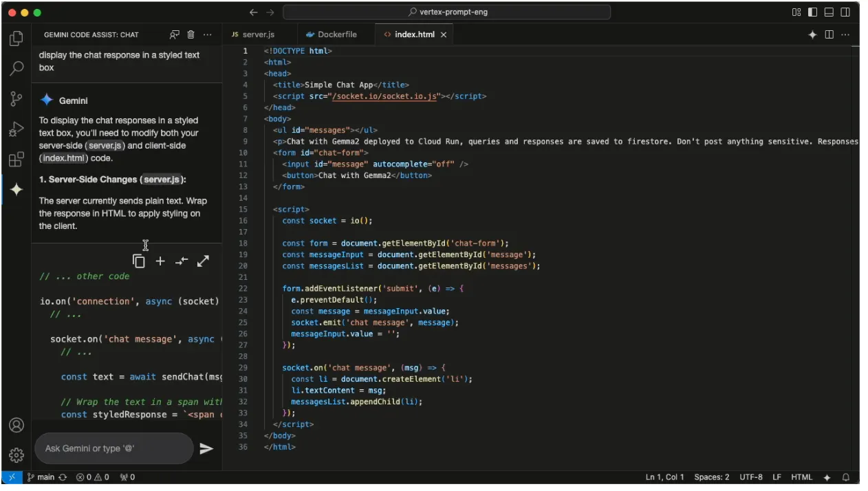Open the Accounts icon in activity bar
The height and width of the screenshot is (491, 868).
click(x=16, y=425)
